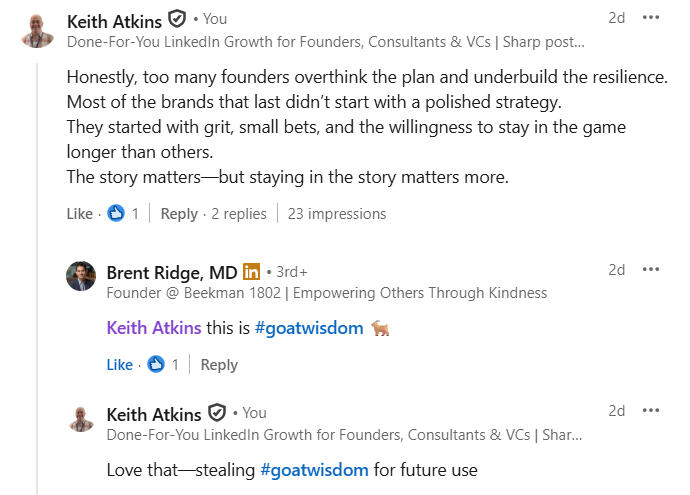This screenshot has width=690, height=495.
Task: Like Brent Ridge's goatwisdom reply
Action: pos(119,365)
